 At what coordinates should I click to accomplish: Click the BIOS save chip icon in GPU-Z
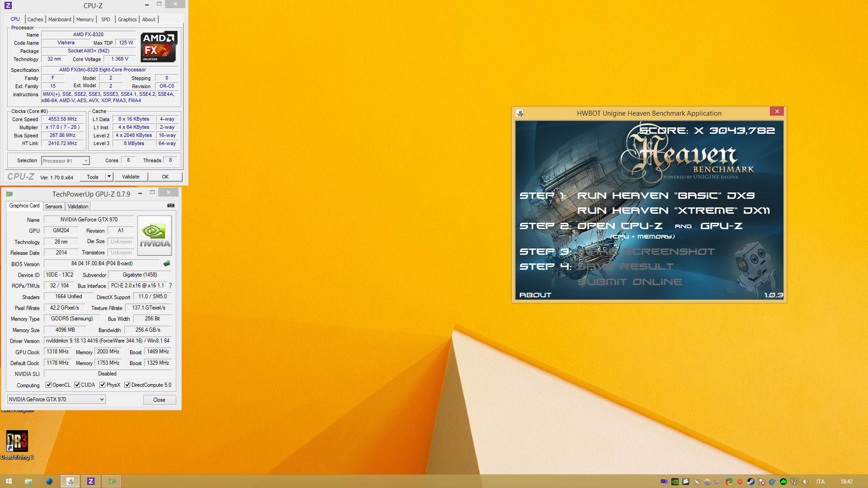(x=167, y=263)
